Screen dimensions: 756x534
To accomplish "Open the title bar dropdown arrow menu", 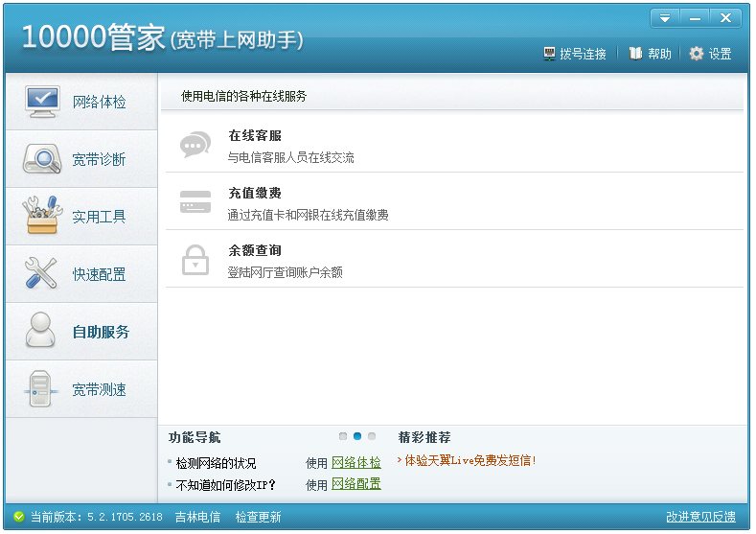I will 664,18.
